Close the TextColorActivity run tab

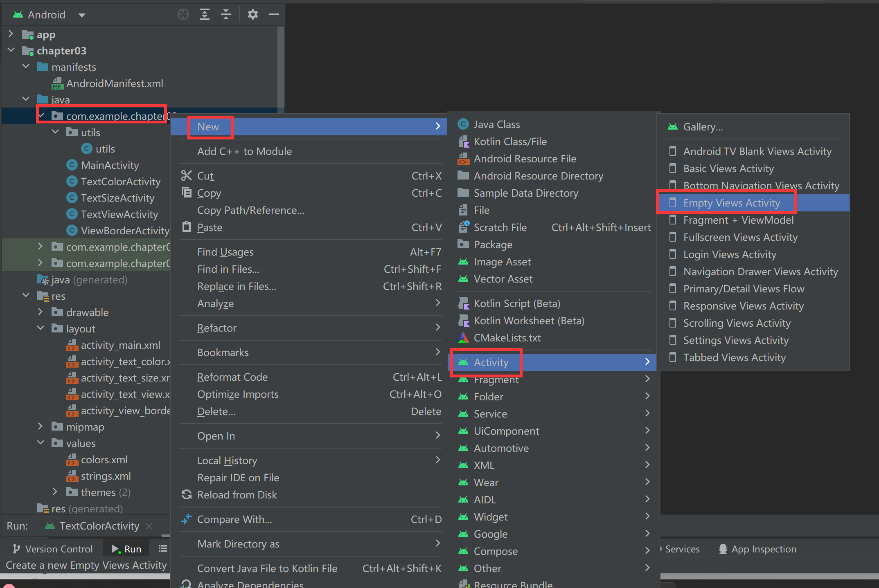(149, 526)
